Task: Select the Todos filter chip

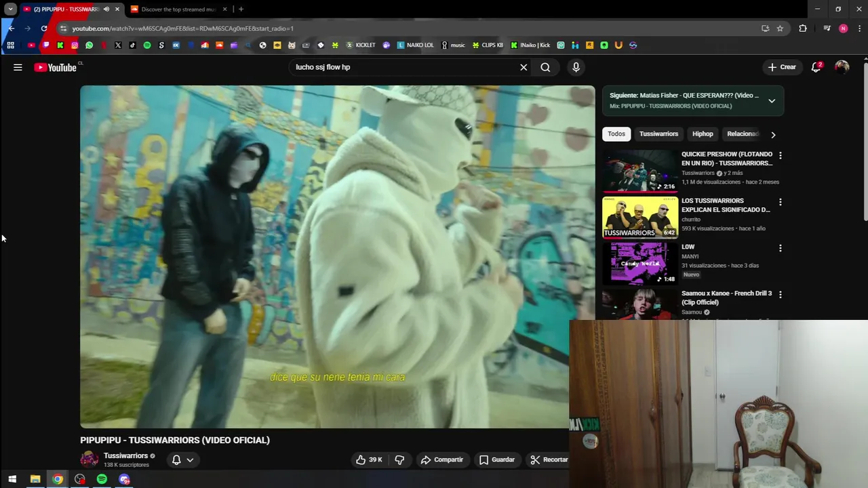Action: [616, 134]
